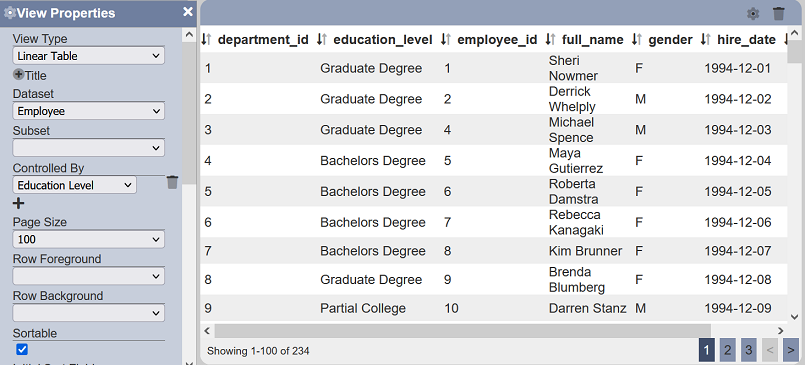The width and height of the screenshot is (805, 365).
Task: Expand the Title section plus icon
Action: click(x=18, y=75)
